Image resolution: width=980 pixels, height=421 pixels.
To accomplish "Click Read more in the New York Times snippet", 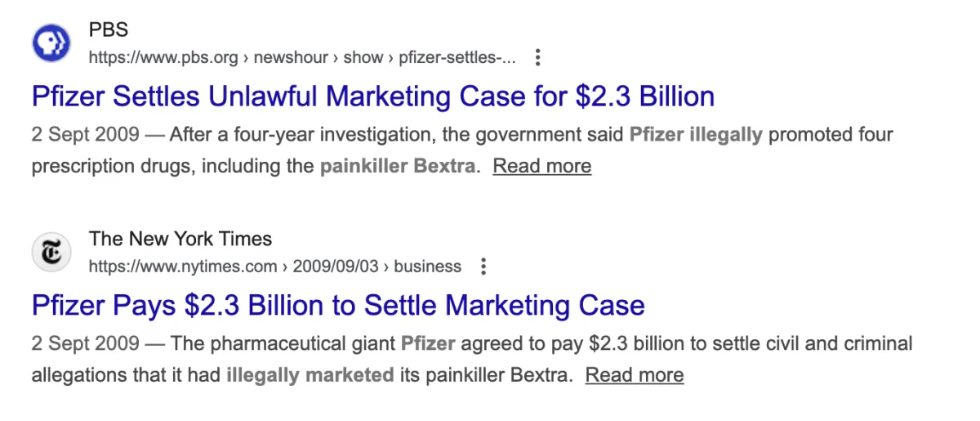I will click(x=635, y=375).
